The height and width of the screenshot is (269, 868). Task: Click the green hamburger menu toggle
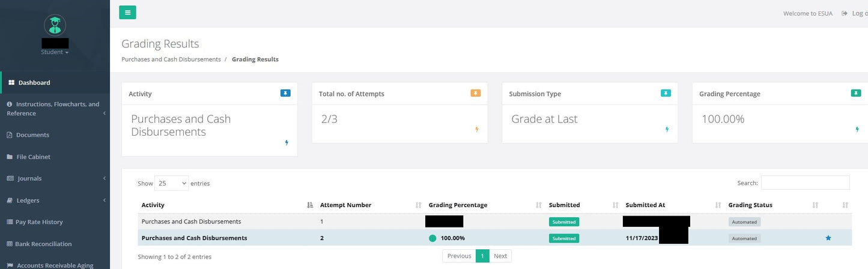pyautogui.click(x=127, y=13)
